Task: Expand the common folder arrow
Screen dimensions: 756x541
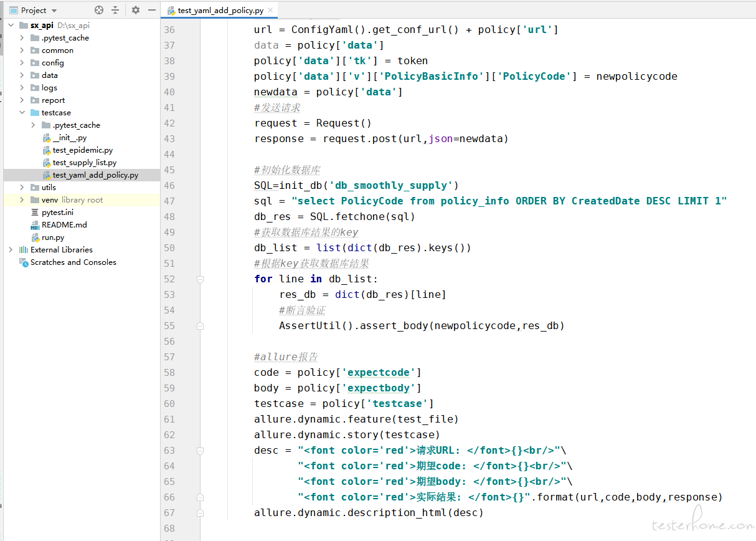Action: [x=22, y=50]
